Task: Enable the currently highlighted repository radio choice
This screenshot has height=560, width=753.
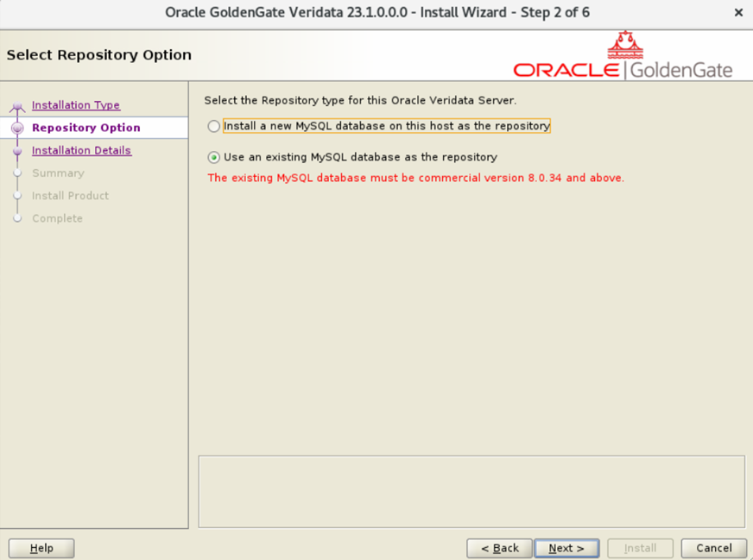Action: click(212, 126)
